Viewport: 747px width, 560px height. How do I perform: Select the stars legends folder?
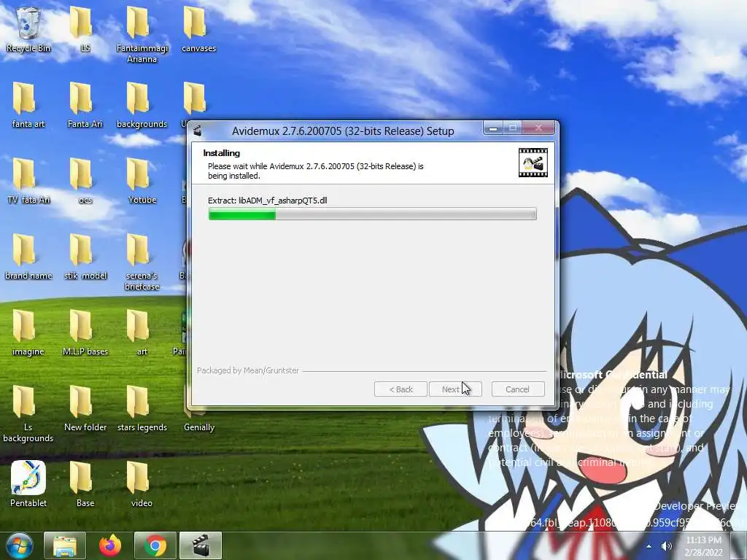pos(142,408)
